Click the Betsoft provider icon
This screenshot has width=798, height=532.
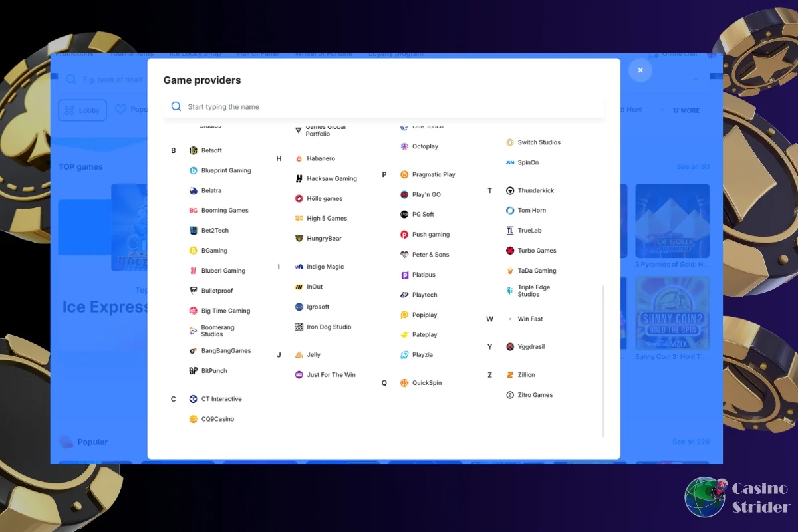(194, 151)
